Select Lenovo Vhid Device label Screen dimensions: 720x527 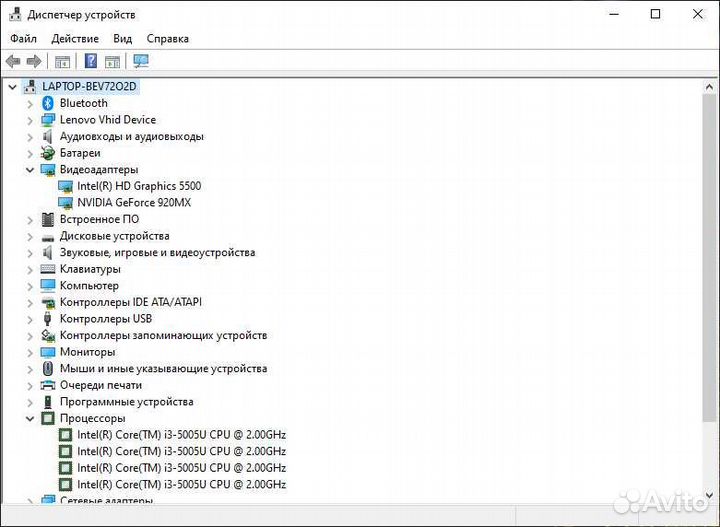(x=108, y=119)
